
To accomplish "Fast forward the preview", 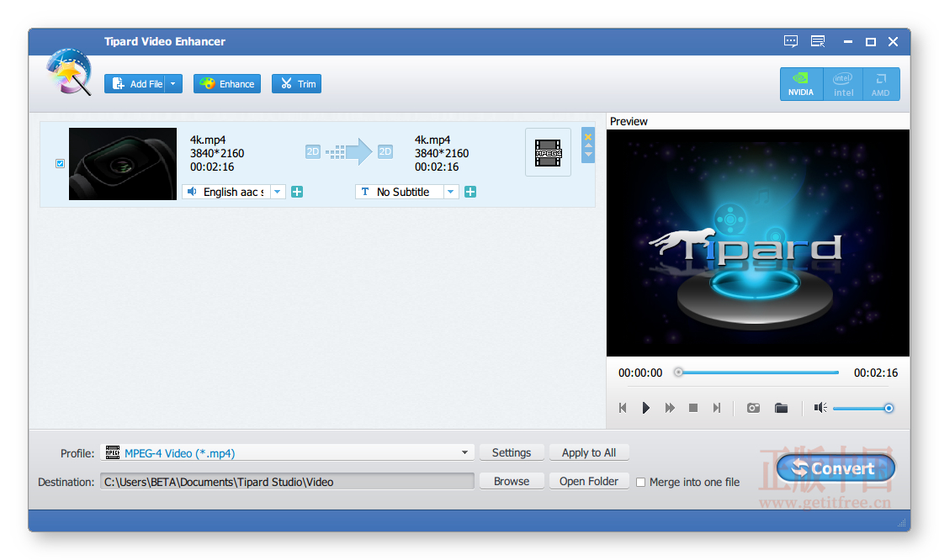I will point(670,408).
